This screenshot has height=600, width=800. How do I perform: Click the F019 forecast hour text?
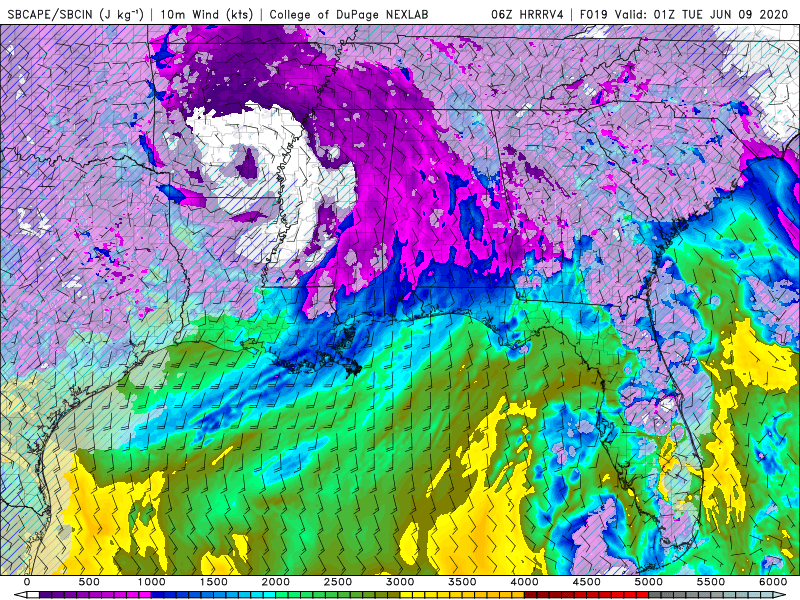[x=594, y=14]
